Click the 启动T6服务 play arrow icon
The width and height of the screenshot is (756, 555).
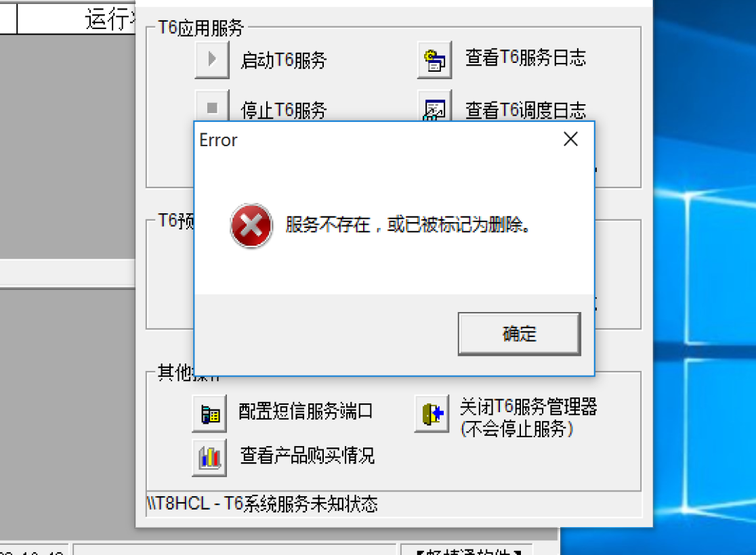click(x=211, y=60)
